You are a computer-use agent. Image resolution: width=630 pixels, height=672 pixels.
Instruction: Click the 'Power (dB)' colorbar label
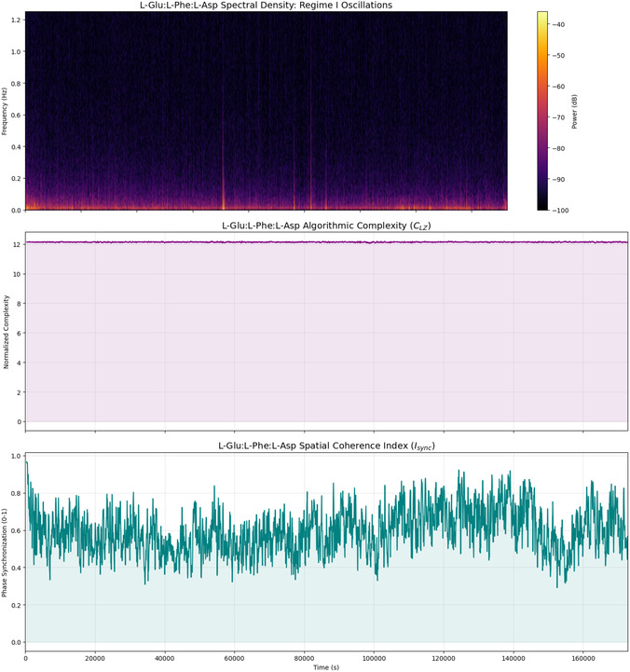(x=574, y=112)
